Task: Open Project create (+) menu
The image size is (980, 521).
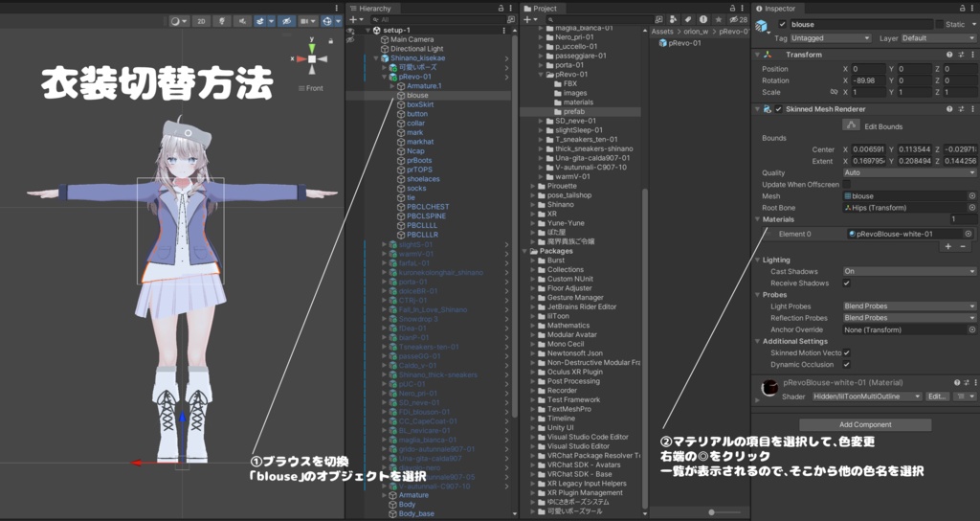Action: tap(528, 20)
